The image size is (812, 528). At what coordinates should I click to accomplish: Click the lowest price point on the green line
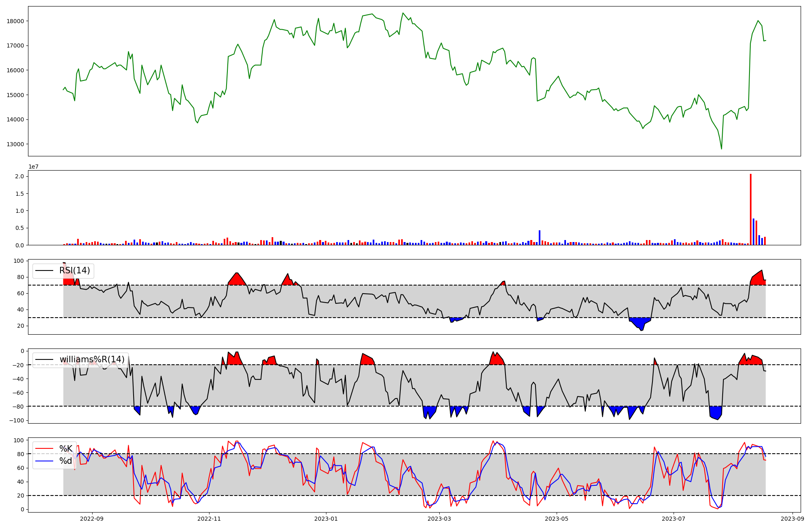point(721,149)
